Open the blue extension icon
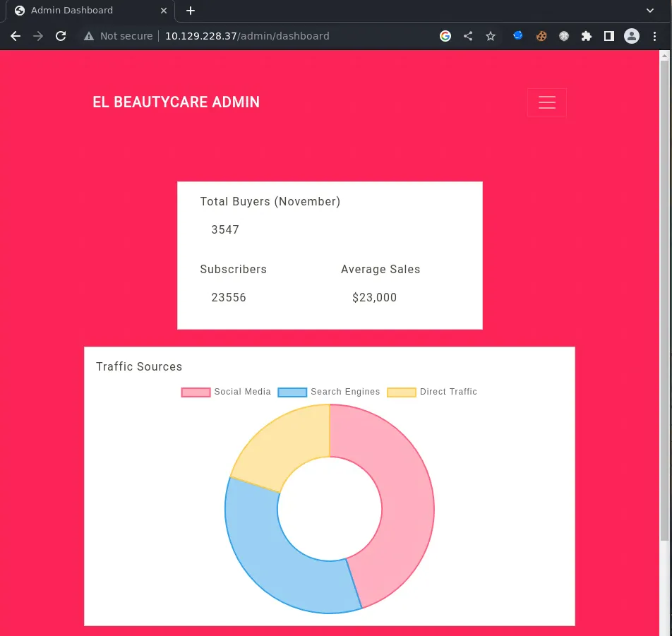 [517, 35]
